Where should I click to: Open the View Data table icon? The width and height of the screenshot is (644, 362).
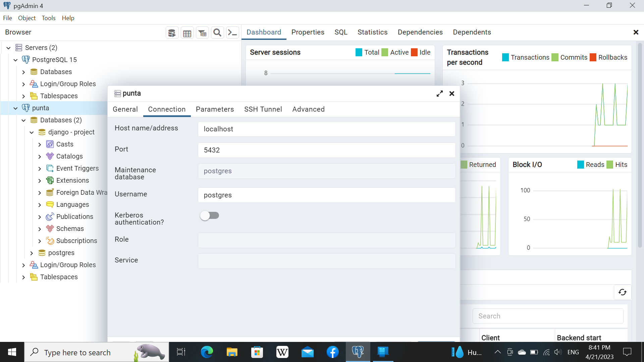click(x=187, y=33)
